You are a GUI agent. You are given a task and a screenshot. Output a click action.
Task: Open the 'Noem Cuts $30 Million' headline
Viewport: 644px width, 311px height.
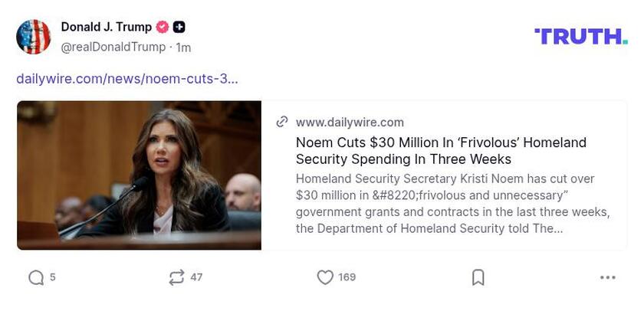coord(441,151)
